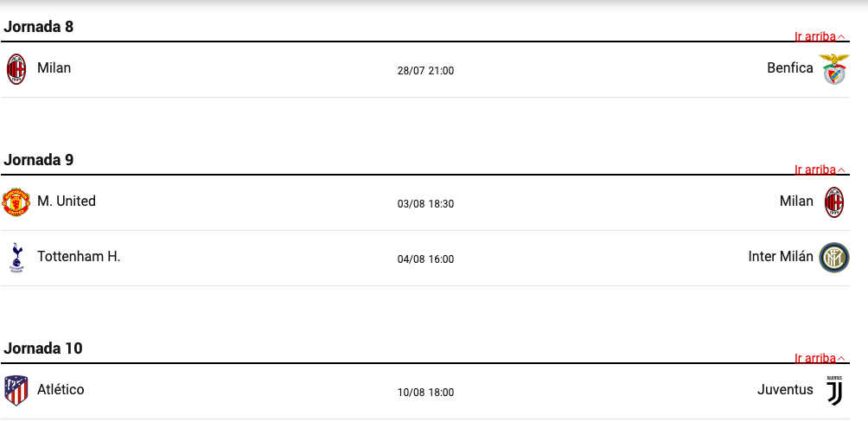Click the Milan crest in Jornada 9

tap(833, 202)
